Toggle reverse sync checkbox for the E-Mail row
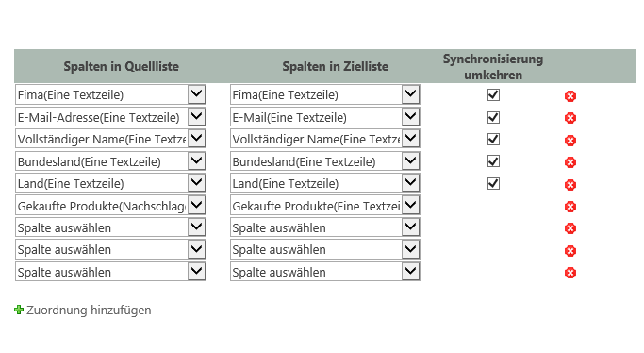The height and width of the screenshot is (353, 644). (x=493, y=118)
